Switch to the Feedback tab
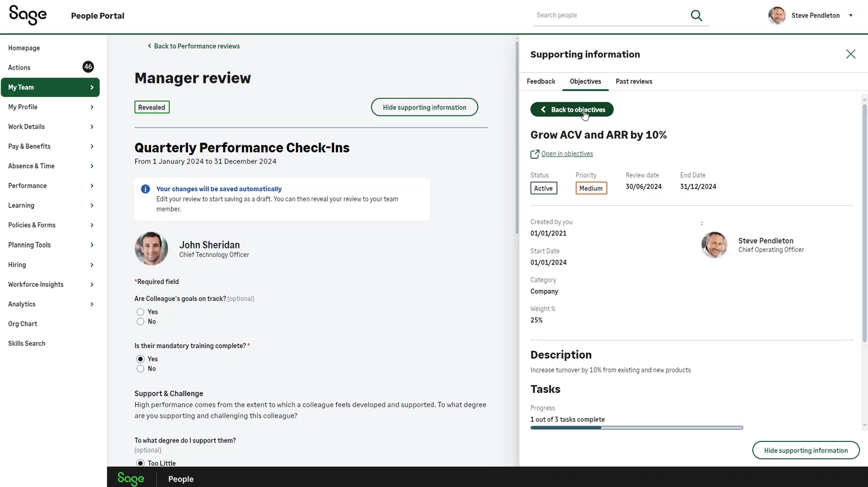Viewport: 868px width, 487px height. click(541, 81)
